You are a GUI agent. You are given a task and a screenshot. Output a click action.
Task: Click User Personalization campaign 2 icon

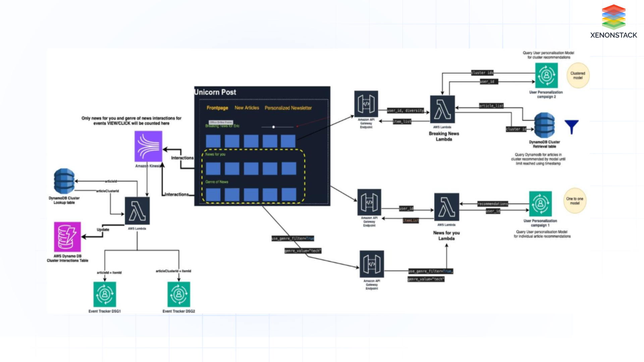coord(547,75)
